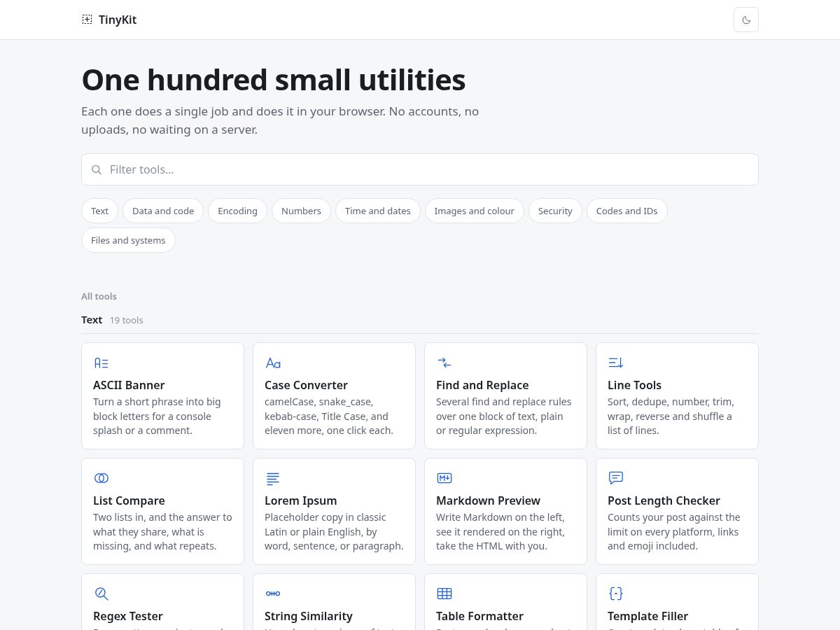Image resolution: width=840 pixels, height=630 pixels.
Task: Open the Case Converter tool title
Action: point(306,385)
